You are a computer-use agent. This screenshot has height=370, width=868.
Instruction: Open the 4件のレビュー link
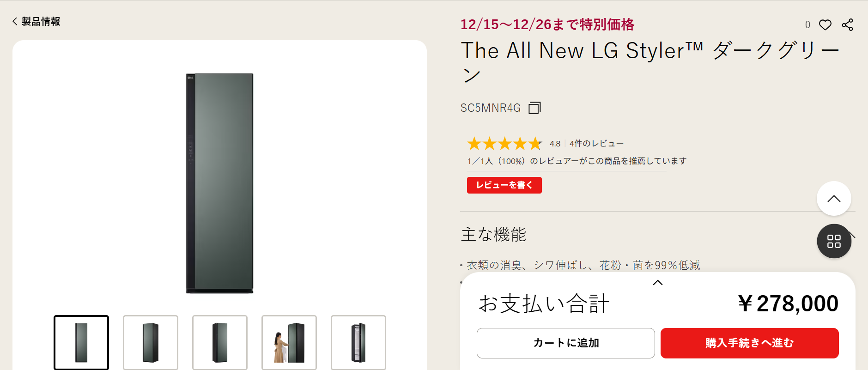click(596, 144)
